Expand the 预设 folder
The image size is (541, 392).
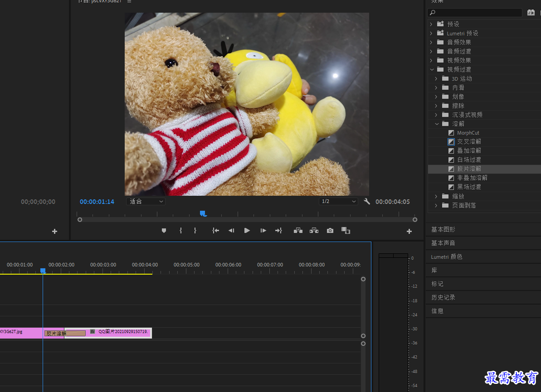coord(431,24)
